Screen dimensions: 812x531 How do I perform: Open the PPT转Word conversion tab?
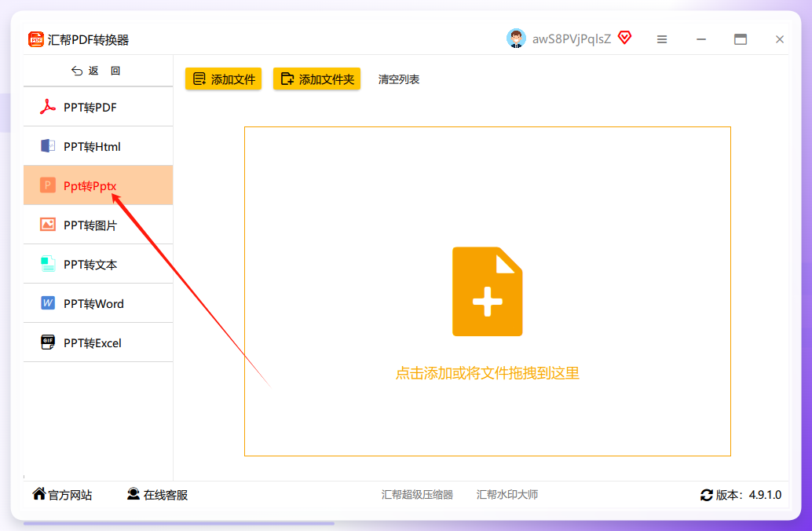coord(98,303)
